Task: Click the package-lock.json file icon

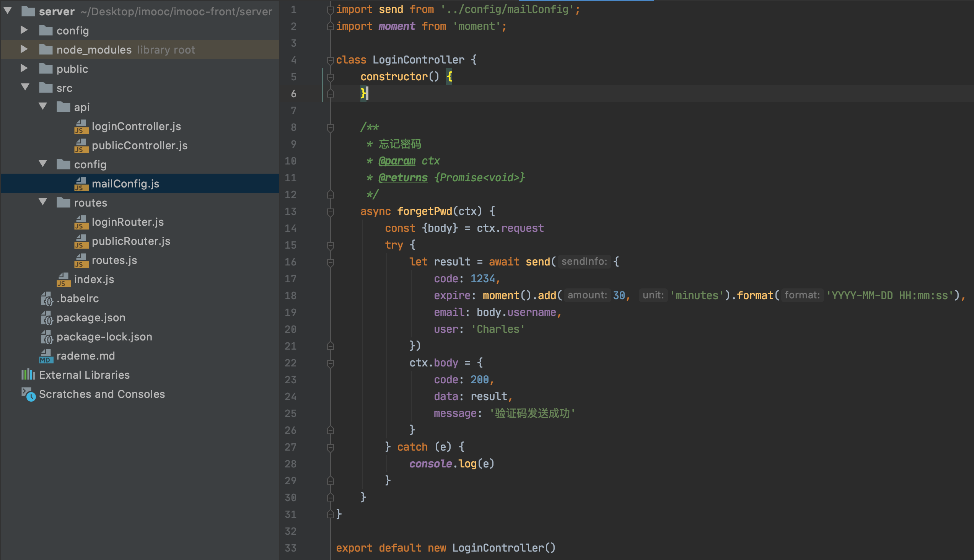Action: point(47,337)
